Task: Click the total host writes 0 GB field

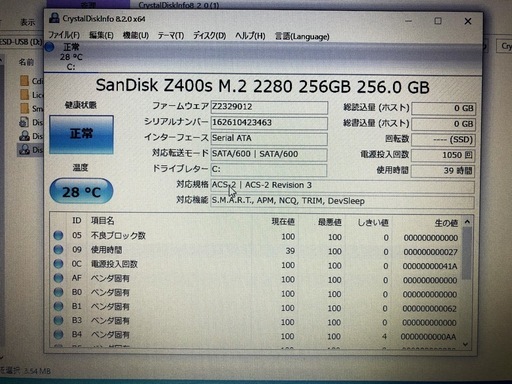Action: click(444, 124)
